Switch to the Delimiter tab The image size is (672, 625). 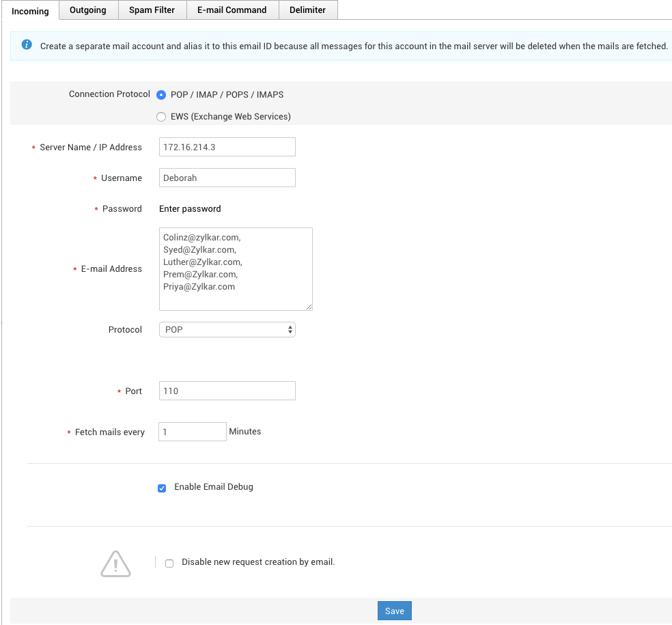coord(307,10)
